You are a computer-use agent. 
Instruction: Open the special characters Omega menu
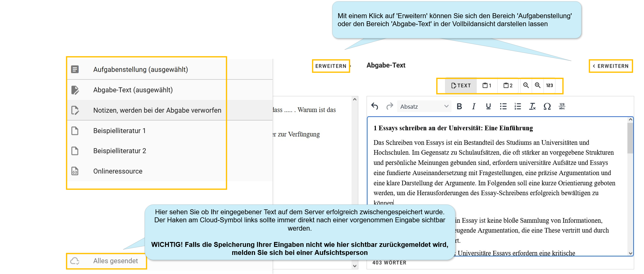click(x=547, y=106)
